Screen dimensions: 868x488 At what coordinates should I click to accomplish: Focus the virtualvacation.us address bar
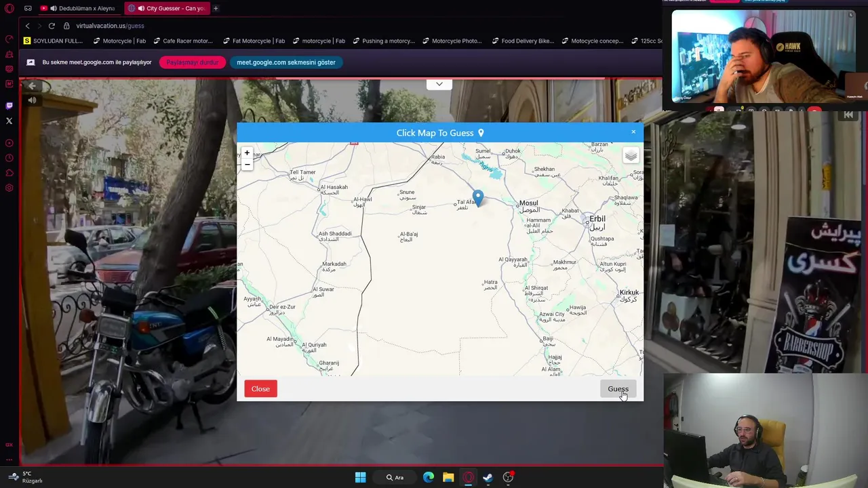(110, 26)
